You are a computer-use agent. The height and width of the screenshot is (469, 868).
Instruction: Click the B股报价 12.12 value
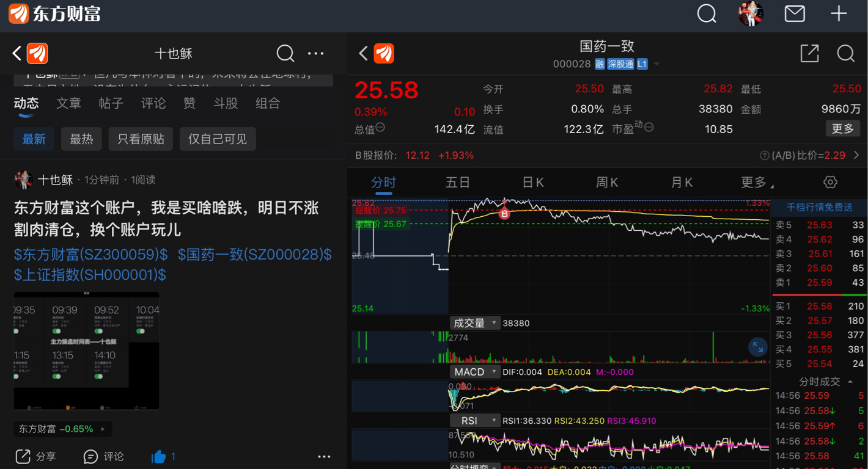coord(417,156)
